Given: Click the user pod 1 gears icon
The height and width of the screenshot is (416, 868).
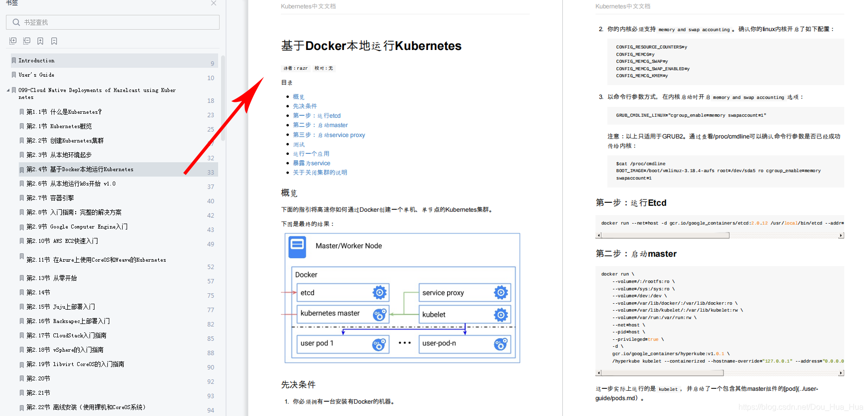Looking at the screenshot, I should 379,344.
